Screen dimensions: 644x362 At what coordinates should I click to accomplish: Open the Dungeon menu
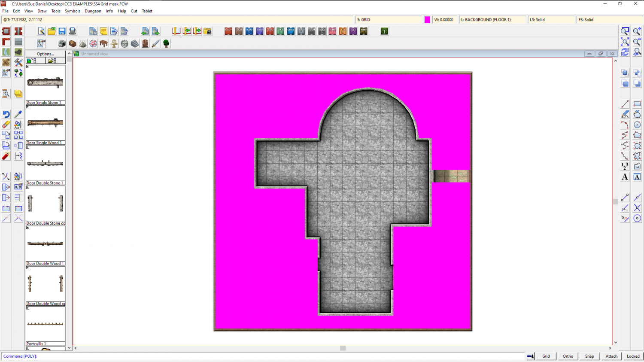point(93,11)
